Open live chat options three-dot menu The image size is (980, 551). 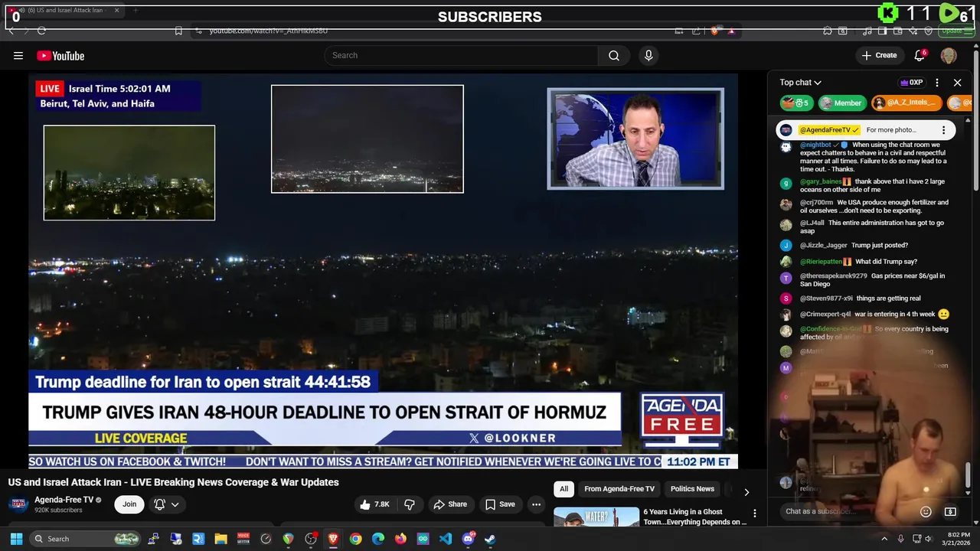coord(937,82)
